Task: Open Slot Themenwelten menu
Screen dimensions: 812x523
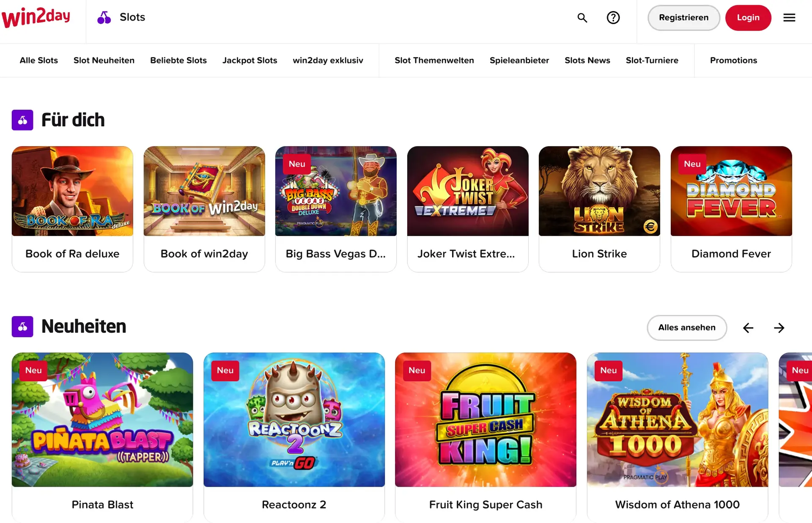Action: click(434, 60)
